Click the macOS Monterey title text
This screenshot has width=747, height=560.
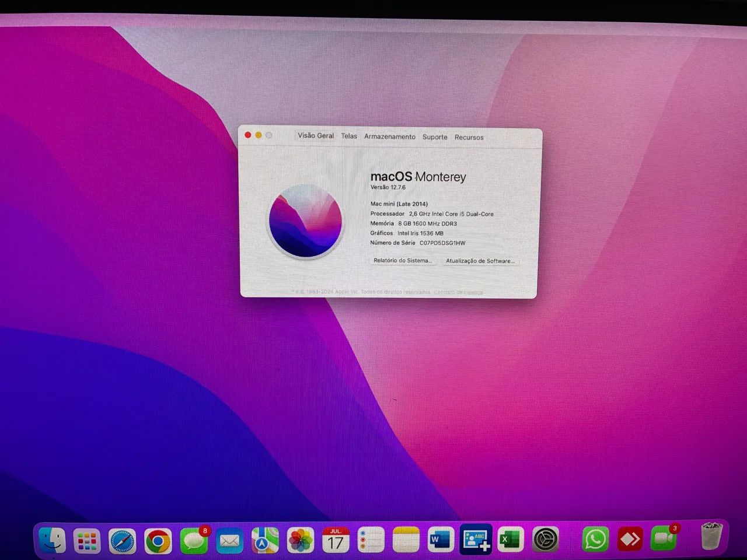418,177
